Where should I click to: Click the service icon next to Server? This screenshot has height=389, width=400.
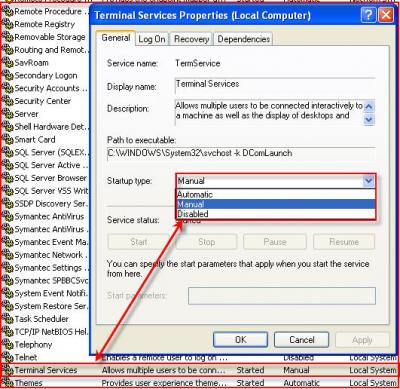7,114
